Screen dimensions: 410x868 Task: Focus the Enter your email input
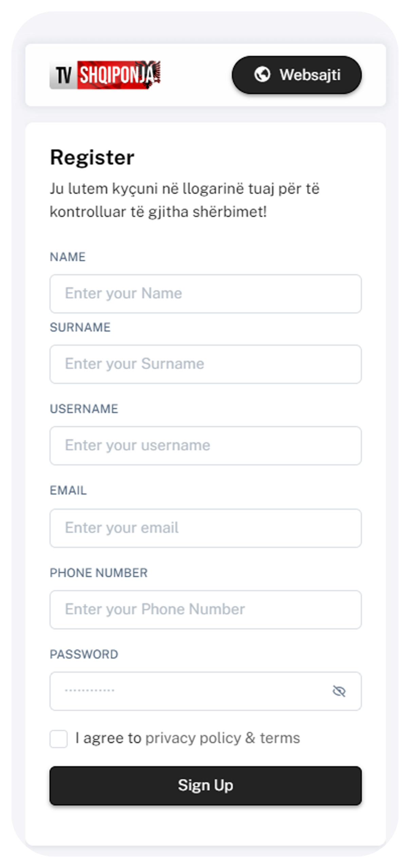(205, 528)
